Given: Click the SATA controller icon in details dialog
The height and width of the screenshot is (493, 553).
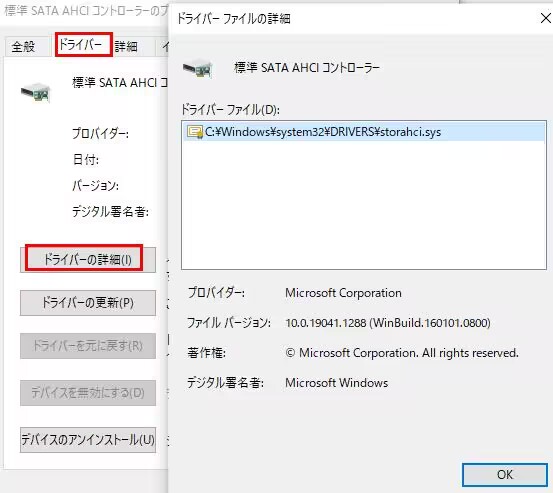Looking at the screenshot, I should tap(198, 69).
